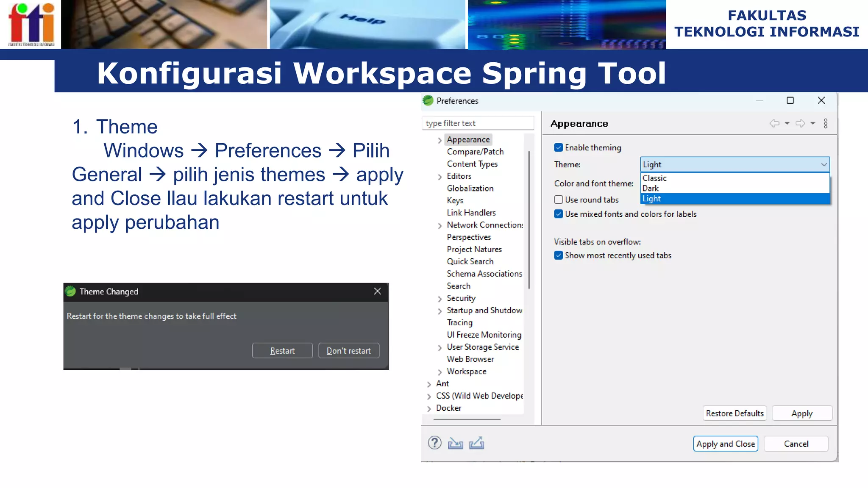This screenshot has width=868, height=488.
Task: Expand the Editors tree node
Action: (440, 177)
